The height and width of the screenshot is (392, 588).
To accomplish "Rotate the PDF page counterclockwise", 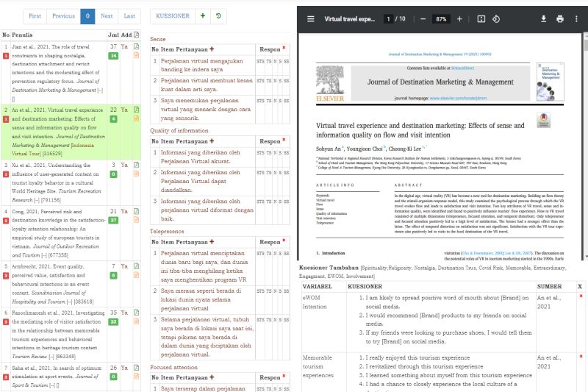I will (496, 18).
